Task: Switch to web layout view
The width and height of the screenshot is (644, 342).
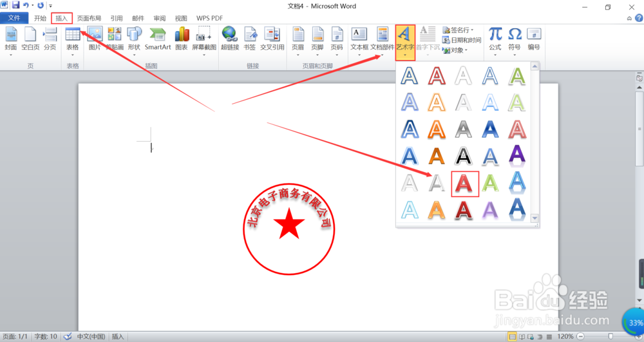Action: (x=531, y=337)
